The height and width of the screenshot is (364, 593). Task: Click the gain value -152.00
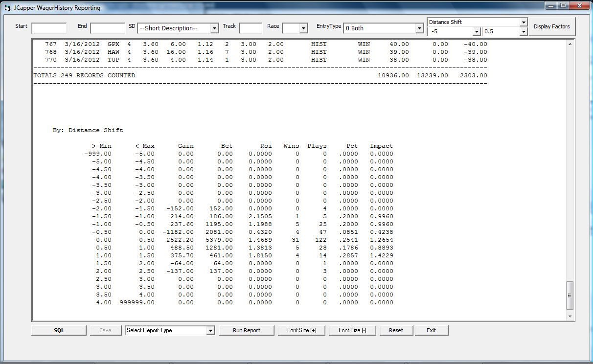coord(180,208)
